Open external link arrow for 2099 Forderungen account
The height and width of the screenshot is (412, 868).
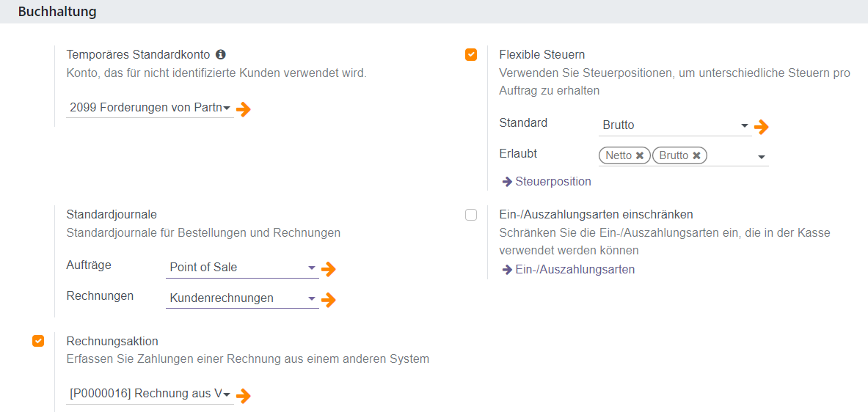(x=244, y=109)
